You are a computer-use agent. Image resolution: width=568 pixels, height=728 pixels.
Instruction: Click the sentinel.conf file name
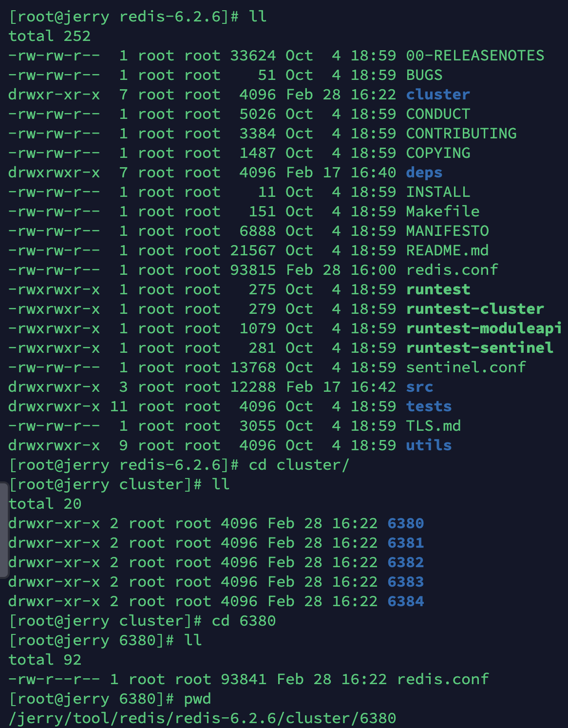pyautogui.click(x=466, y=367)
